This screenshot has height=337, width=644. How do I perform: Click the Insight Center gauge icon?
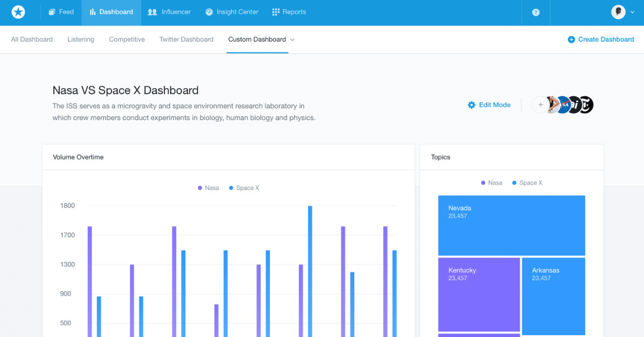pos(209,12)
